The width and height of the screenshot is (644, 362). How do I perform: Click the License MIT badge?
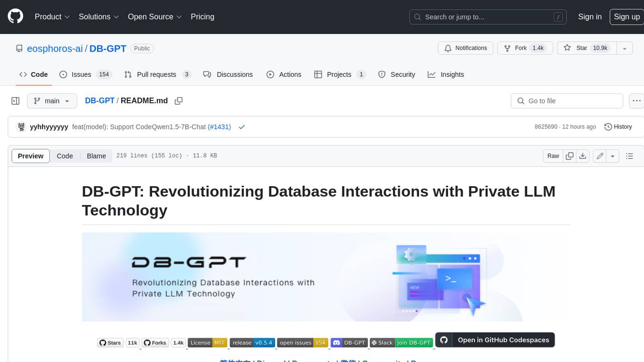click(x=207, y=343)
